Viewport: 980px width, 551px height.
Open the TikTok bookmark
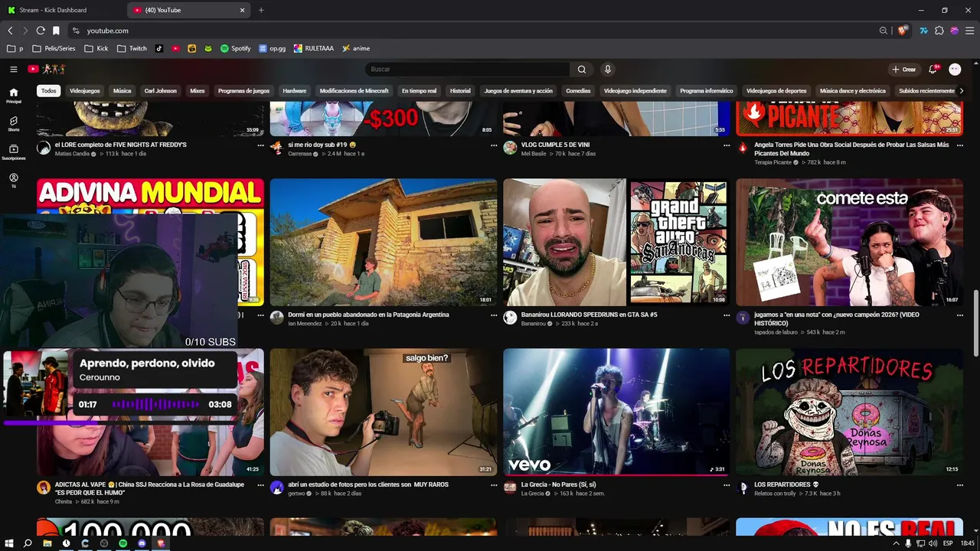tap(159, 48)
